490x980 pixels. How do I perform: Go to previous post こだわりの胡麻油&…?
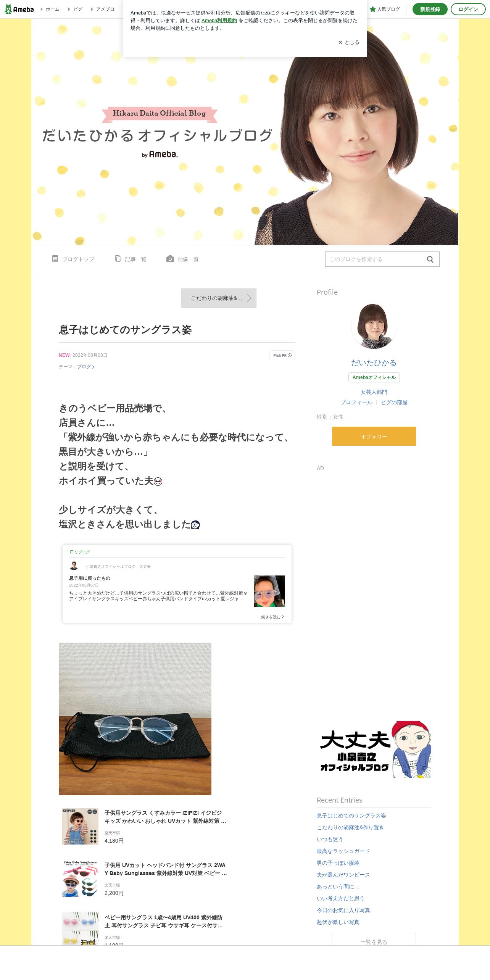(x=219, y=298)
